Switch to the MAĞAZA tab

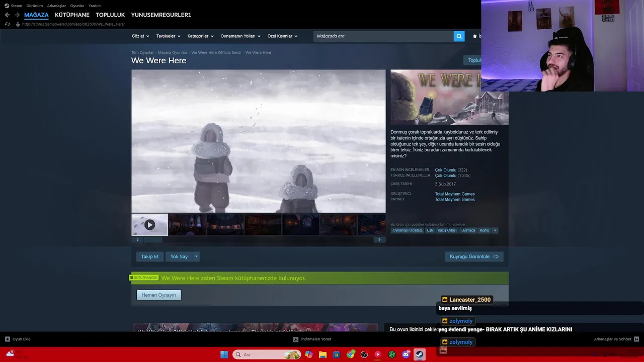36,15
